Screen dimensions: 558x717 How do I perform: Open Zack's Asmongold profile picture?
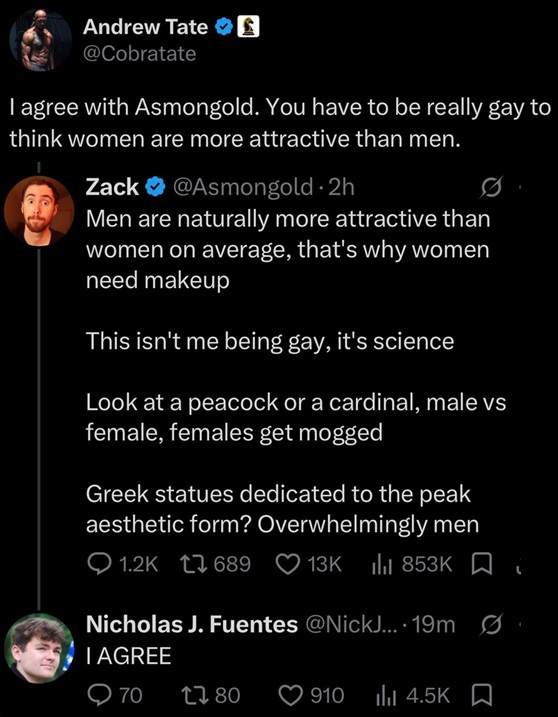coord(39,211)
